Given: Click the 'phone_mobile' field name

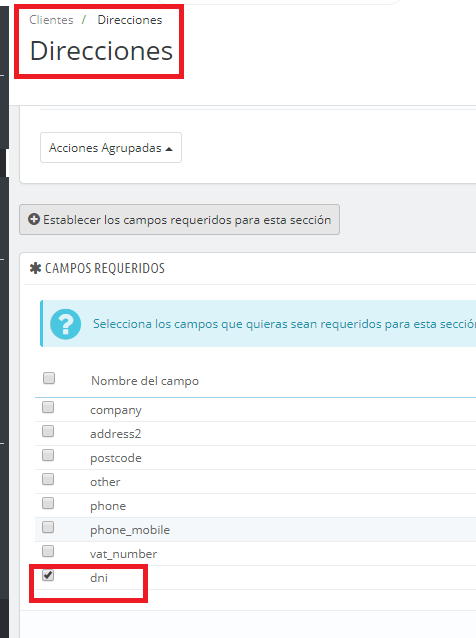Looking at the screenshot, I should (x=130, y=530).
